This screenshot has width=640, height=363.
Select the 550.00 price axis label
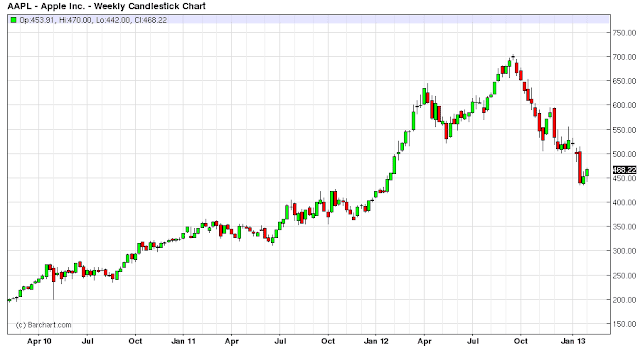[624, 130]
